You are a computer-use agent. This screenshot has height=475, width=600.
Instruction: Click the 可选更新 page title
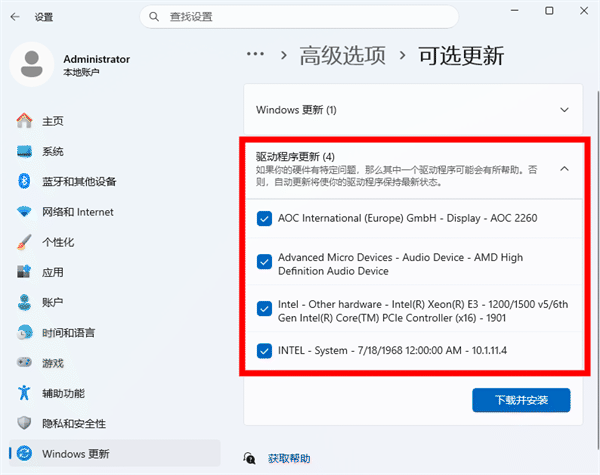coord(461,55)
